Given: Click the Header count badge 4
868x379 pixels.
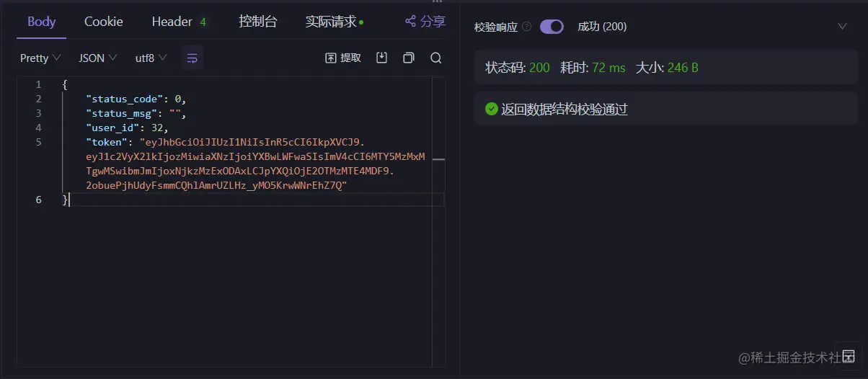Looking at the screenshot, I should pos(203,22).
